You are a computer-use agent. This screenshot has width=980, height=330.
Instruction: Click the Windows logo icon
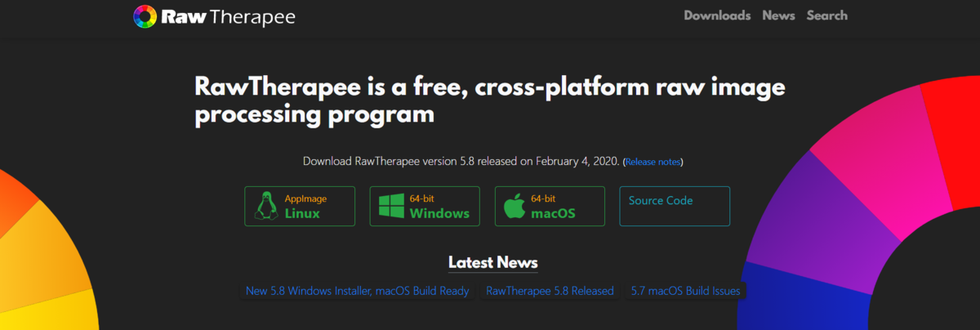390,207
